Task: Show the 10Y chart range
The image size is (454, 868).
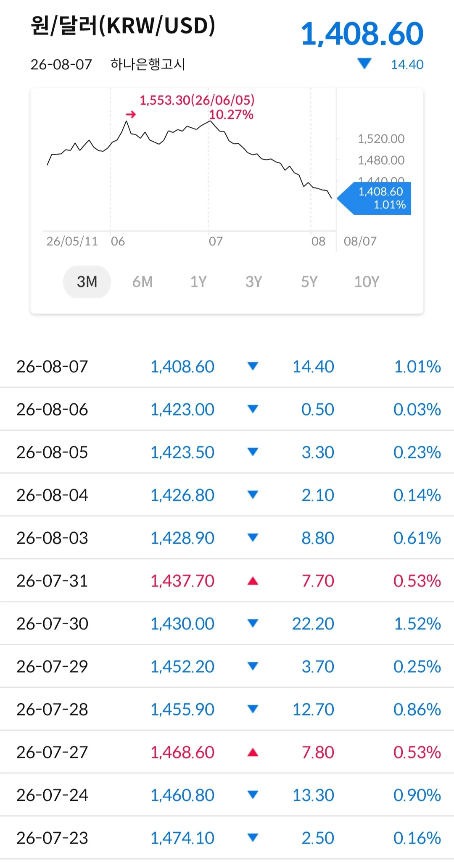Action: [367, 281]
